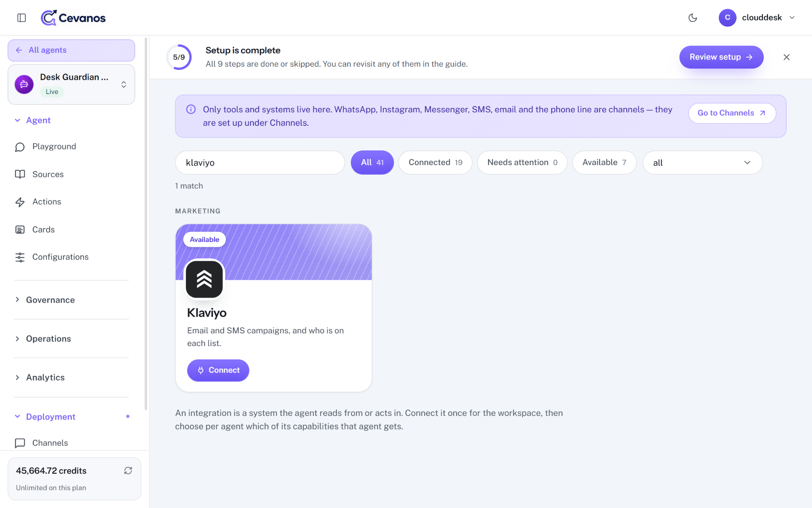The width and height of the screenshot is (812, 508).
Task: Go back to All agents
Action: (71, 50)
